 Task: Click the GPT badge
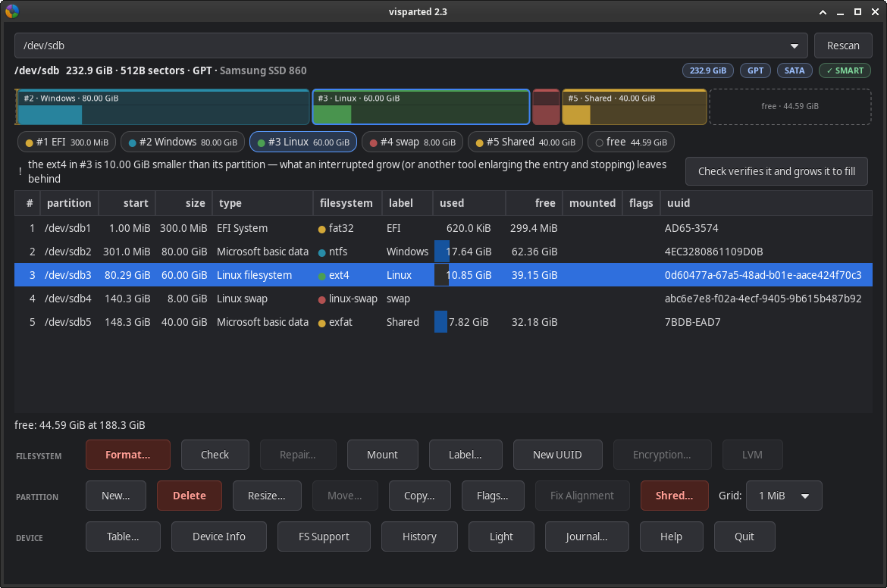click(755, 70)
